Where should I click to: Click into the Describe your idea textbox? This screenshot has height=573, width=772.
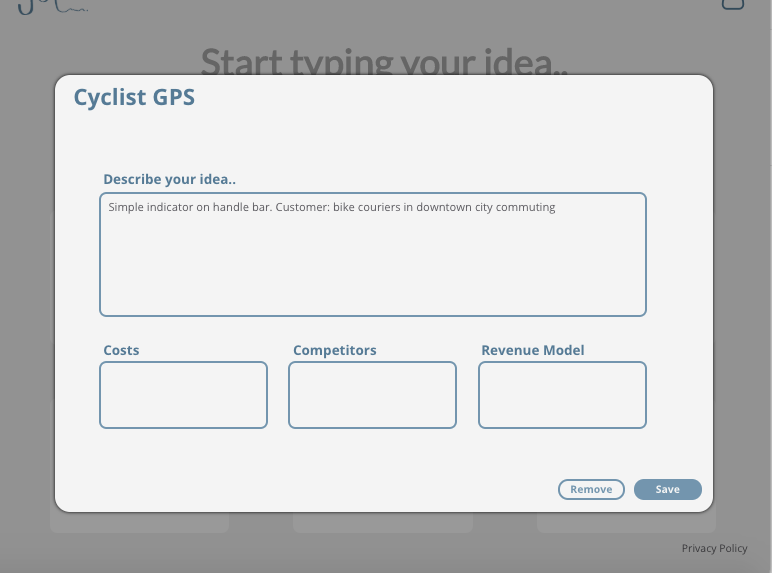pyautogui.click(x=373, y=255)
